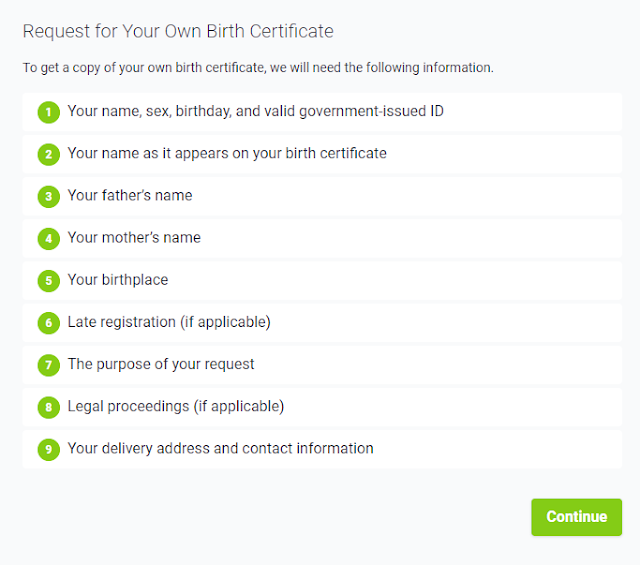Click the name, sex, birthday, and ID requirement text
The width and height of the screenshot is (640, 565).
click(x=256, y=111)
